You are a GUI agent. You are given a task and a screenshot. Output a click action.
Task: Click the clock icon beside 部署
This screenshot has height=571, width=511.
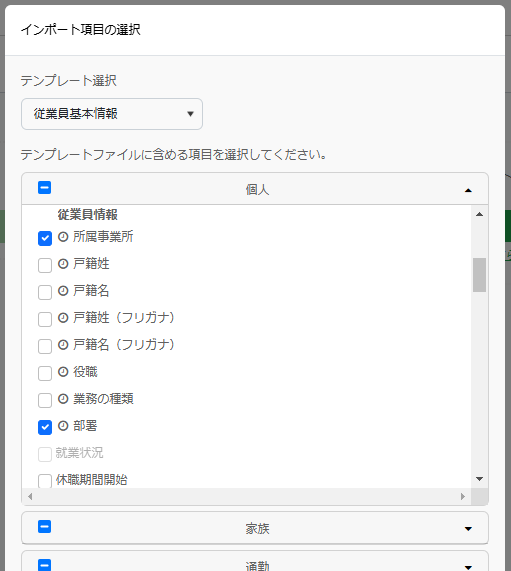point(63,426)
